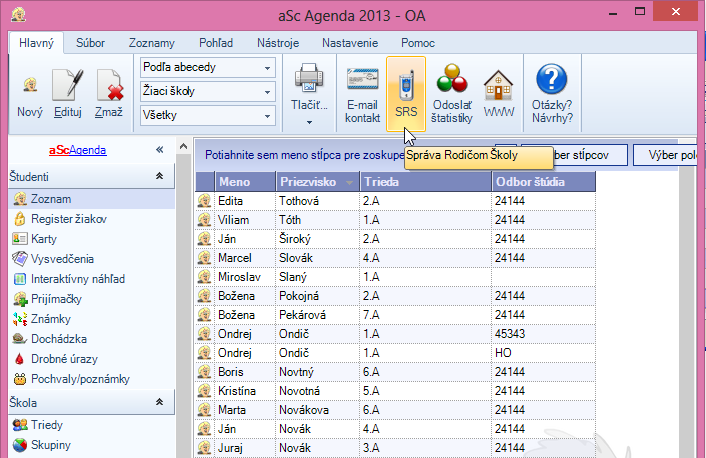Select the surname Pekárová cell

[317, 315]
